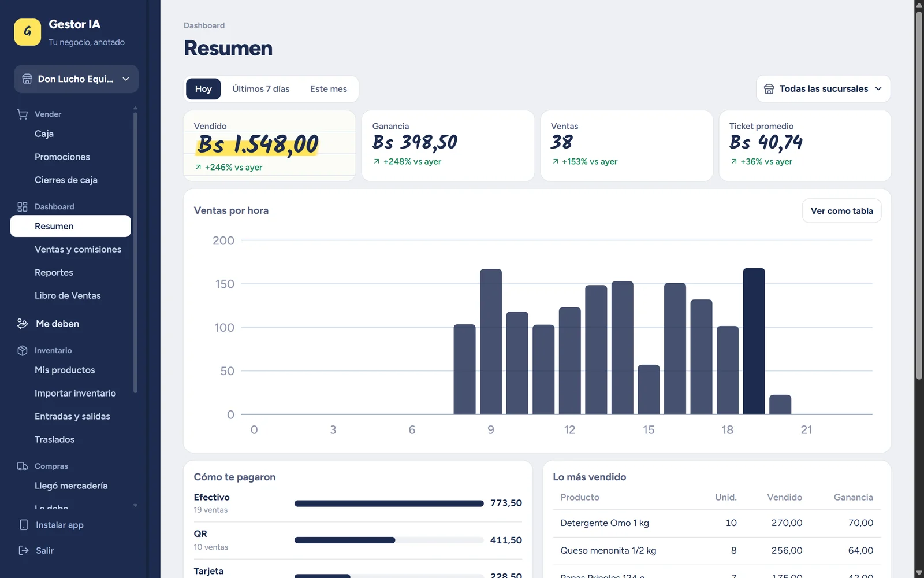
Task: Click the Vendido Bs 1.548,00 card
Action: tap(270, 146)
